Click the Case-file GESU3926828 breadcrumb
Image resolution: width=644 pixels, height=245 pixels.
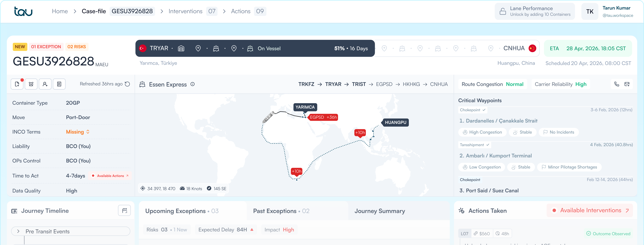click(x=118, y=11)
